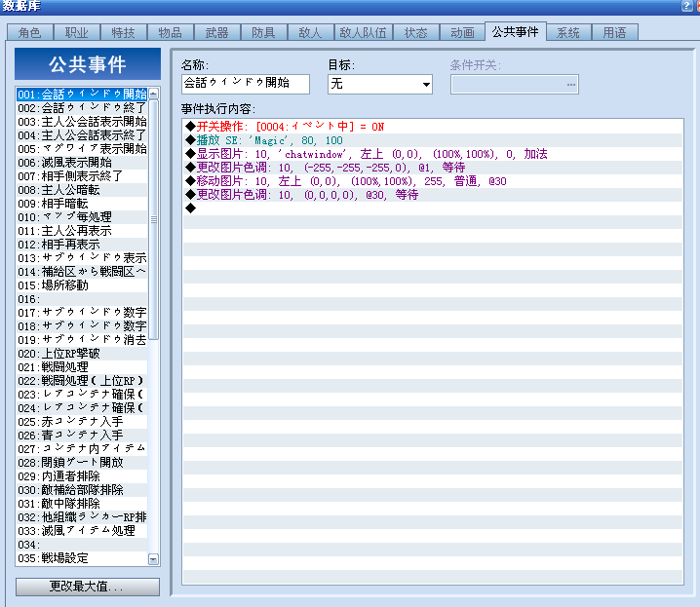Select event 031:敵中隊排除

(x=82, y=504)
